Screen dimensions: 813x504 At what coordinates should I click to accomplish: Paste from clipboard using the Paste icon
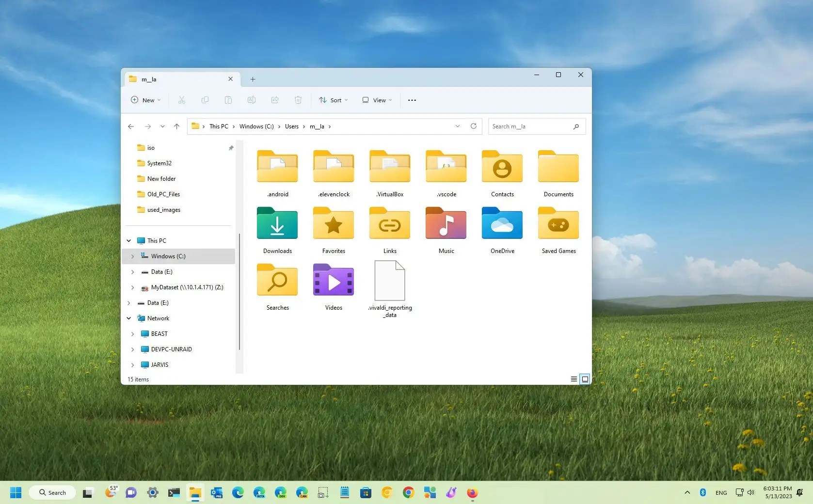(228, 100)
